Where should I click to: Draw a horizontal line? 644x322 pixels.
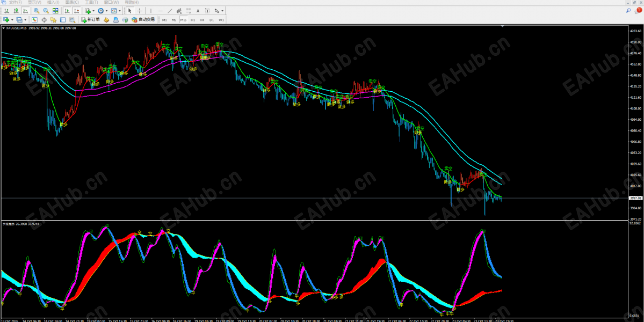point(160,11)
